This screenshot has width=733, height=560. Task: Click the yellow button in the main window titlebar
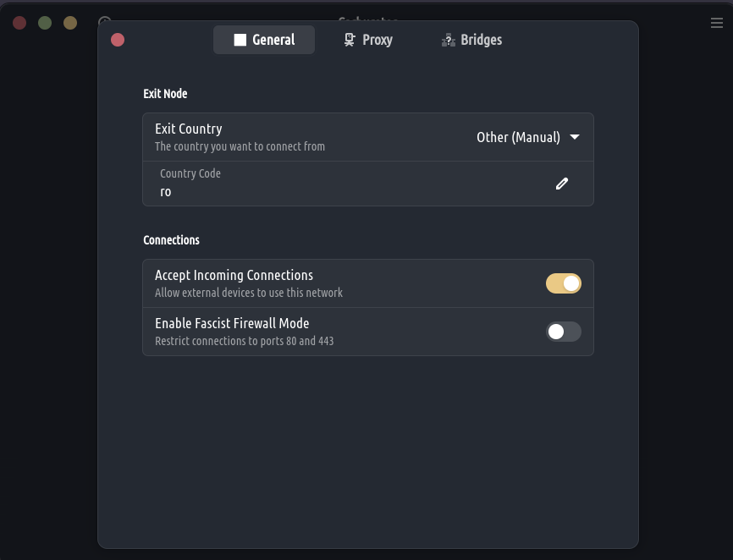tap(70, 23)
